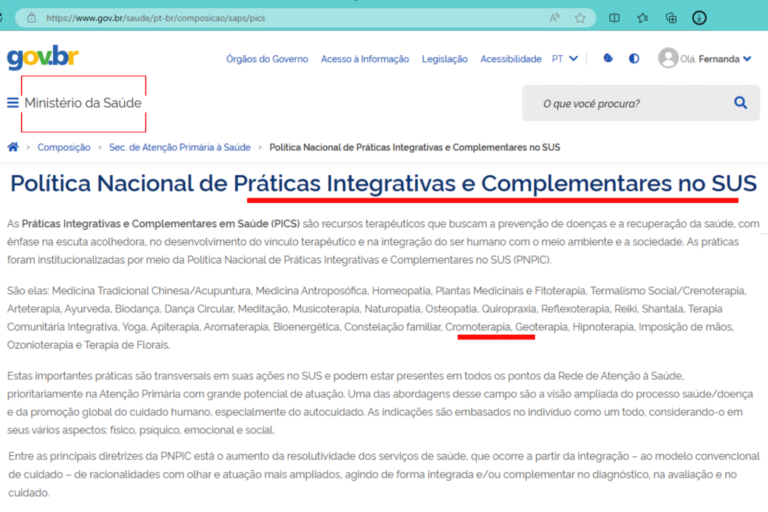Go to Legislação link
Screen dimensions: 768x512
coord(445,59)
